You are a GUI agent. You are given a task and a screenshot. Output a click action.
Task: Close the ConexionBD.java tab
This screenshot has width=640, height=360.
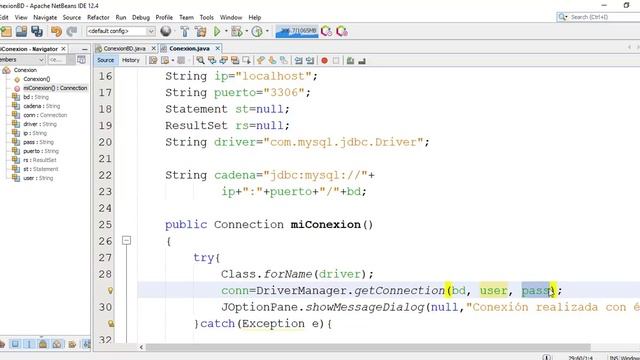click(x=153, y=49)
